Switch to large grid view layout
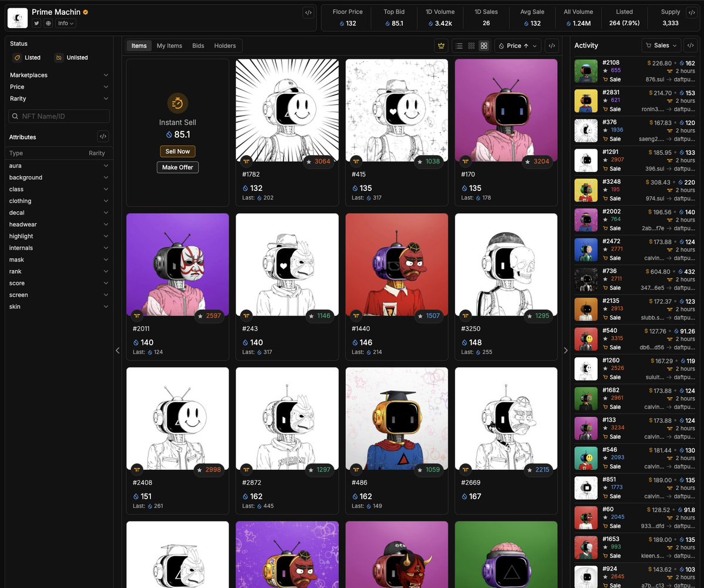Screen dimensions: 704x588 click(484, 46)
